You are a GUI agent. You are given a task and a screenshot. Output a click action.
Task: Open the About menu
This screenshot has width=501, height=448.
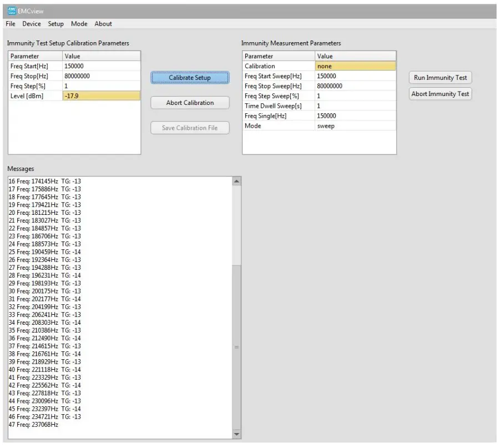103,24
